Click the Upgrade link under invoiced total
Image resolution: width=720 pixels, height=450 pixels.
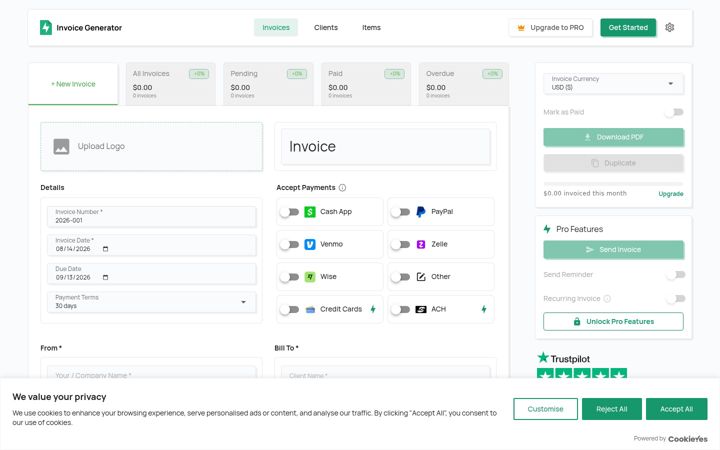coord(670,194)
